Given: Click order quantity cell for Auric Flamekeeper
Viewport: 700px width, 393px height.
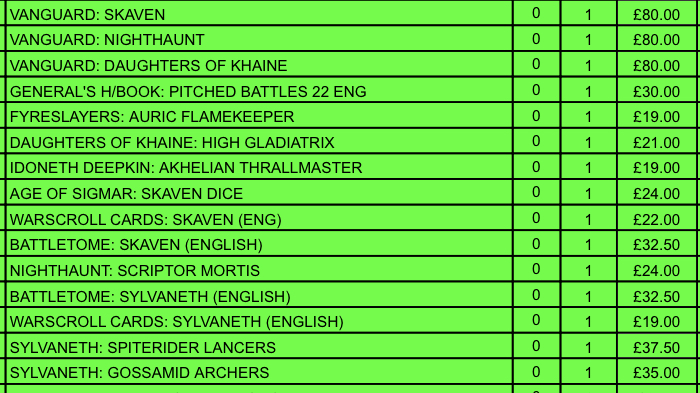Looking at the screenshot, I should 536,116.
